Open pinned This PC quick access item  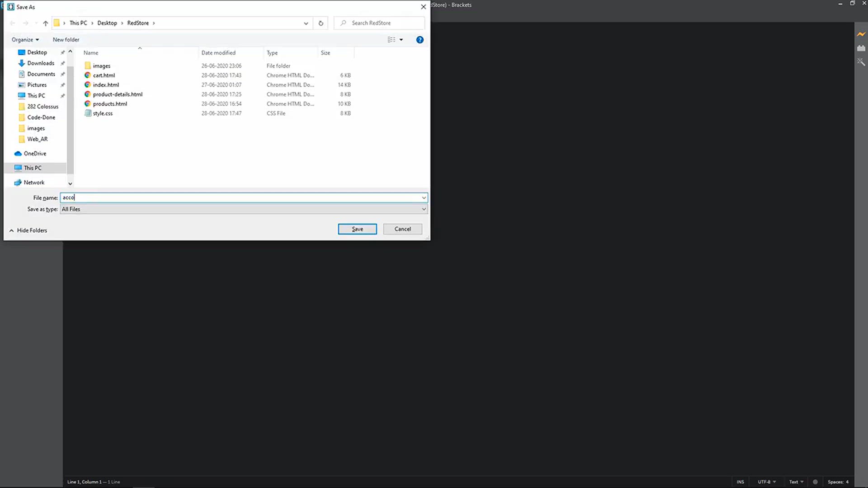tap(36, 96)
